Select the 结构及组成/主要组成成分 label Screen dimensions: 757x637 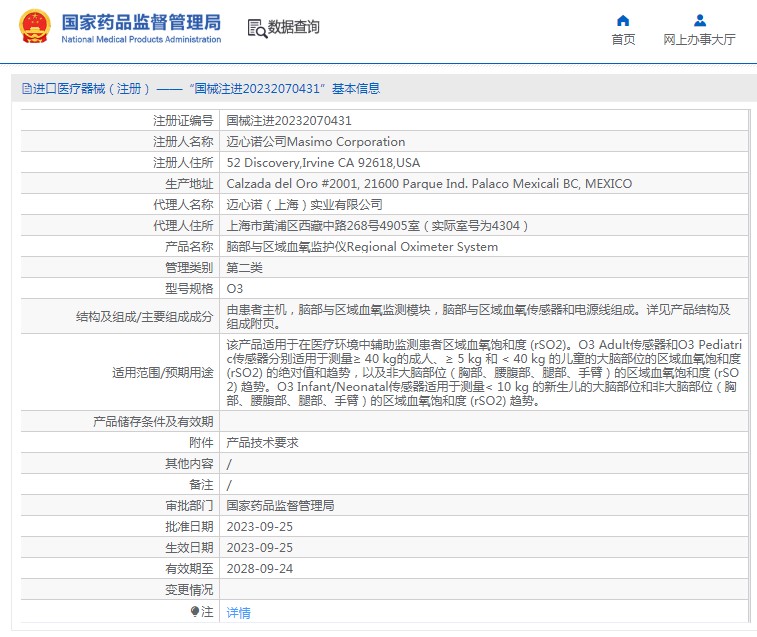(x=144, y=316)
